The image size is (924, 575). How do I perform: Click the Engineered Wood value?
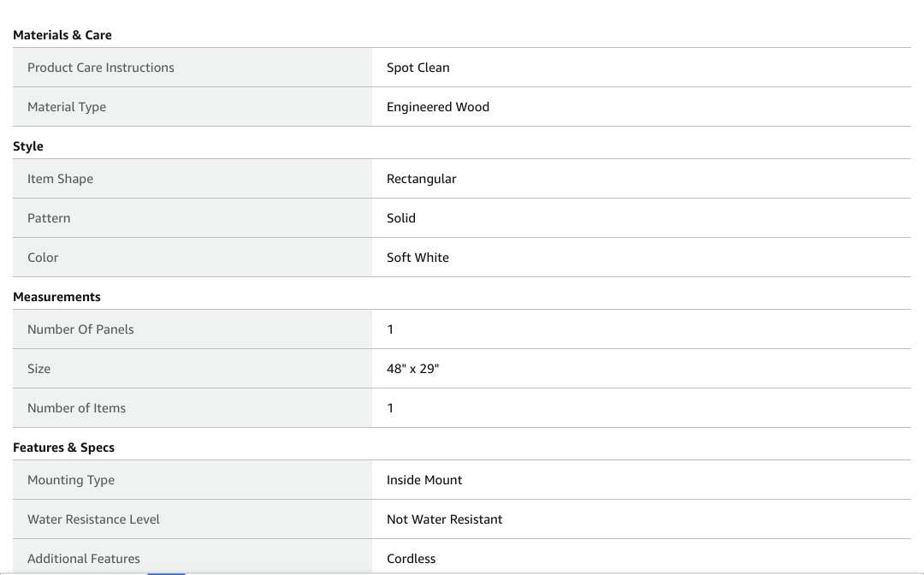point(438,107)
